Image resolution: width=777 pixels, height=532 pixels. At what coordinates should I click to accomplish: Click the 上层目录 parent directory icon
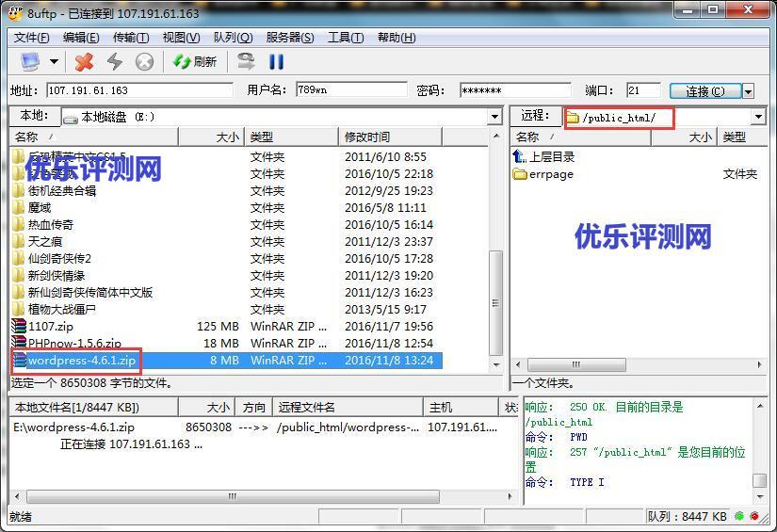(x=520, y=156)
